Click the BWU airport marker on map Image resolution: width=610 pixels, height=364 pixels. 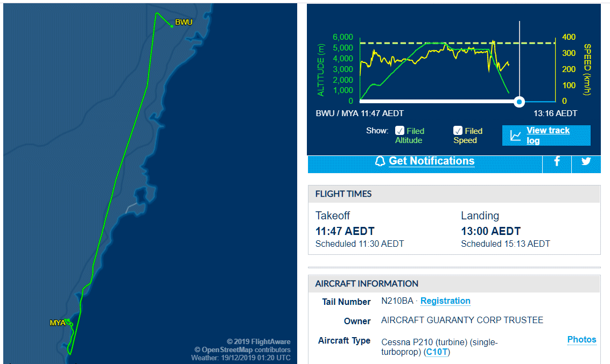pyautogui.click(x=172, y=26)
